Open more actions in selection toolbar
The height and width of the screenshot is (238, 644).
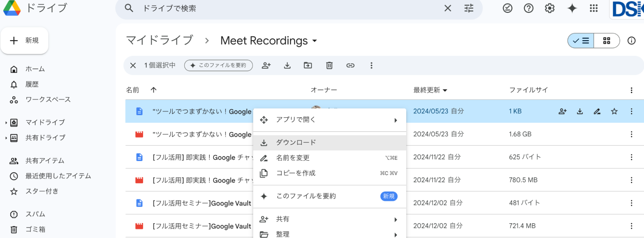coord(371,65)
